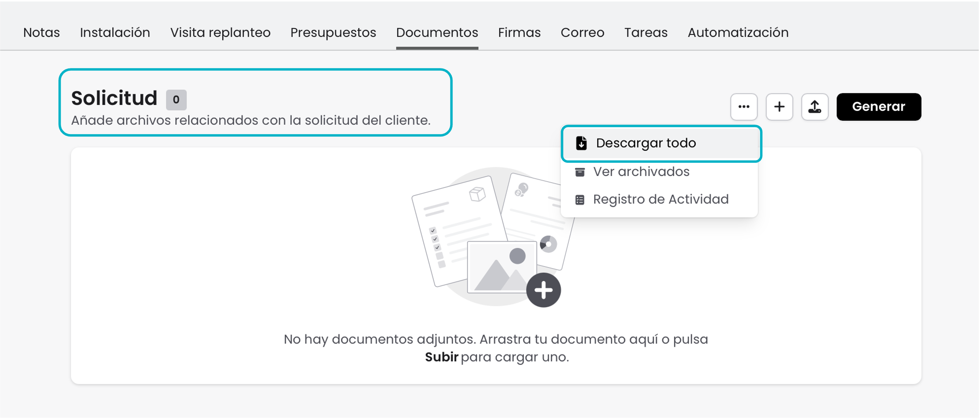The image size is (980, 419).
Task: Open the Instalación tab
Action: [115, 33]
